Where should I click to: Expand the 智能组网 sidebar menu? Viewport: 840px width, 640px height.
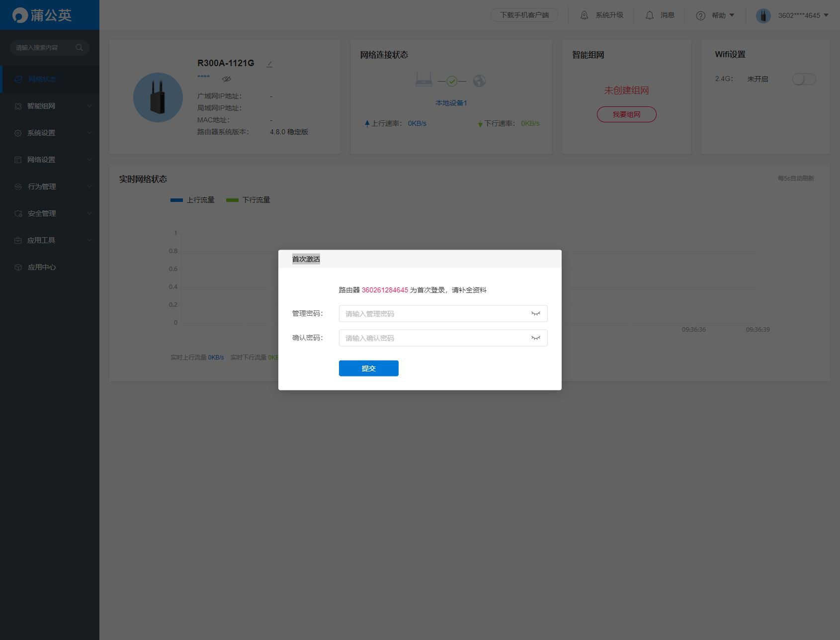[x=89, y=106]
